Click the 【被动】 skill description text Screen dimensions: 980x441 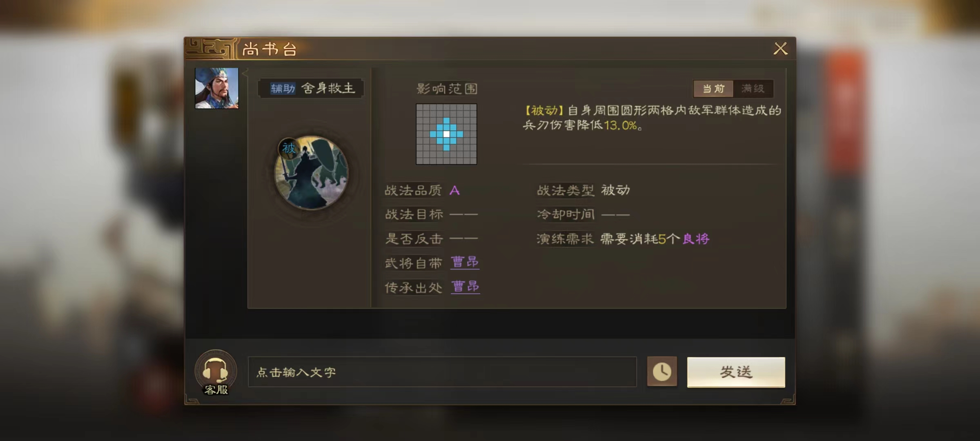pyautogui.click(x=652, y=118)
